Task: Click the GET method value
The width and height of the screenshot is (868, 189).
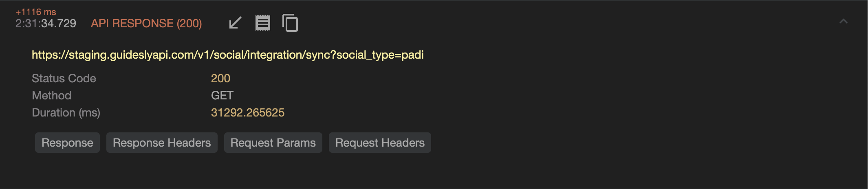Action: point(222,95)
